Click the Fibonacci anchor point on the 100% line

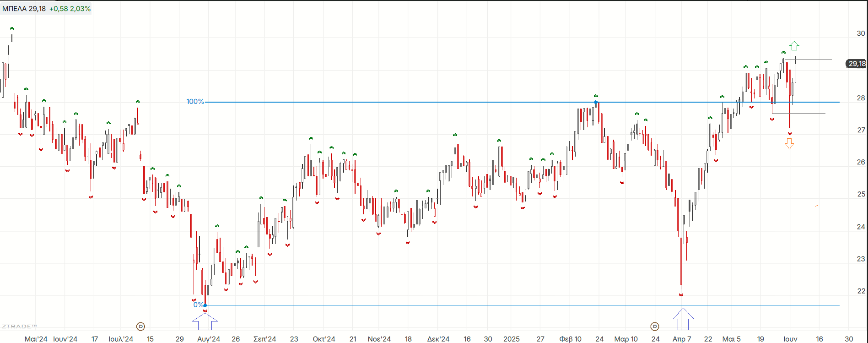coord(596,102)
